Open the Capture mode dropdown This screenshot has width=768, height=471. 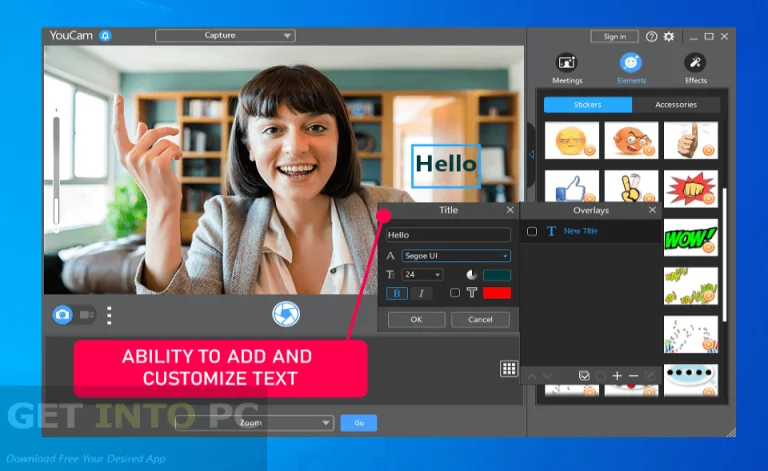[225, 36]
